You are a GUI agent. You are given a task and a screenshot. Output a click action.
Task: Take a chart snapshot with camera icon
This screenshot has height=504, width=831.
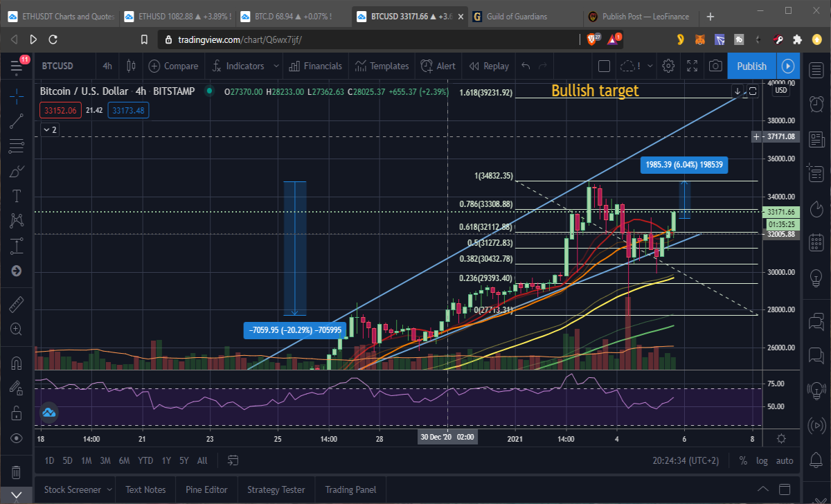(715, 66)
